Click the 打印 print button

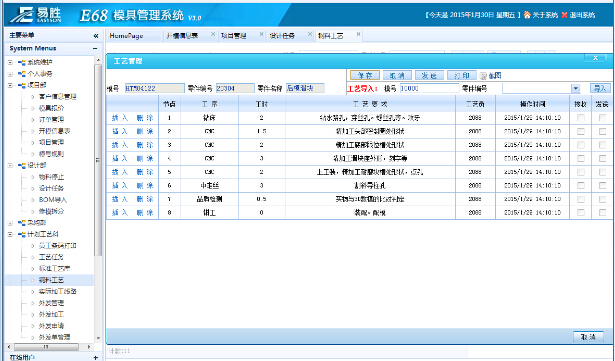[x=462, y=75]
